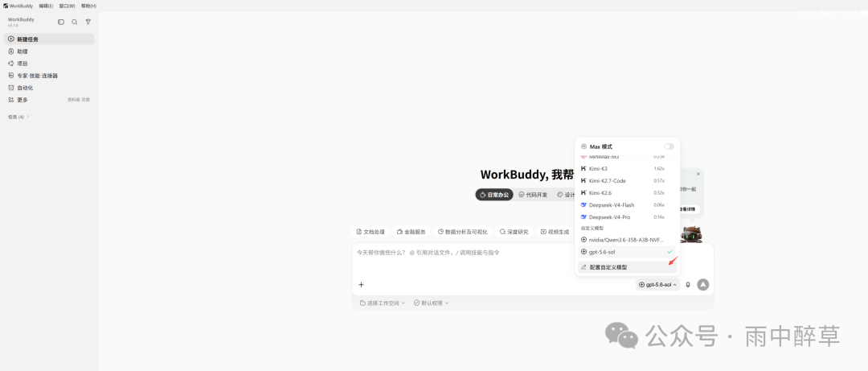This screenshot has width=868, height=371.
Task: Start a new task via 新建任务
Action: 49,39
